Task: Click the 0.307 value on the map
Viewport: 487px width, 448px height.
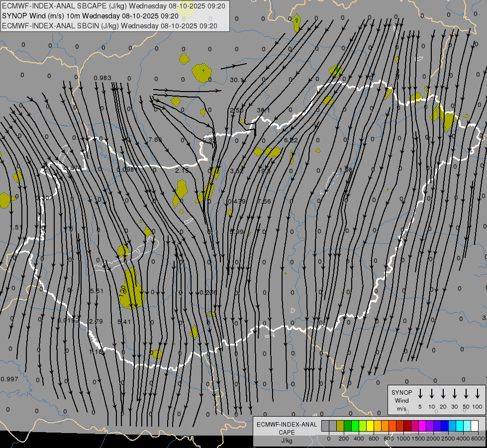Action: coord(44,198)
